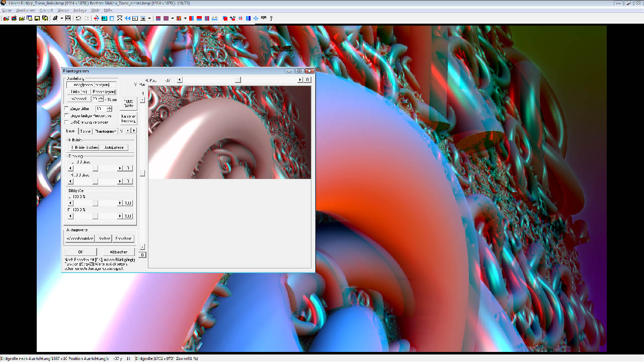Screen dimensions: 644x362
Task: Click the Drehung L slider thumb
Action: [x=95, y=168]
